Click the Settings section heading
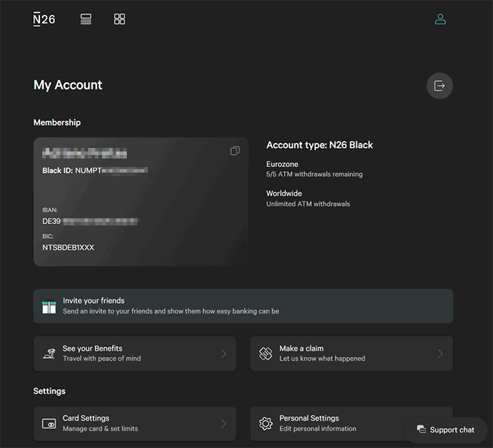 click(49, 391)
